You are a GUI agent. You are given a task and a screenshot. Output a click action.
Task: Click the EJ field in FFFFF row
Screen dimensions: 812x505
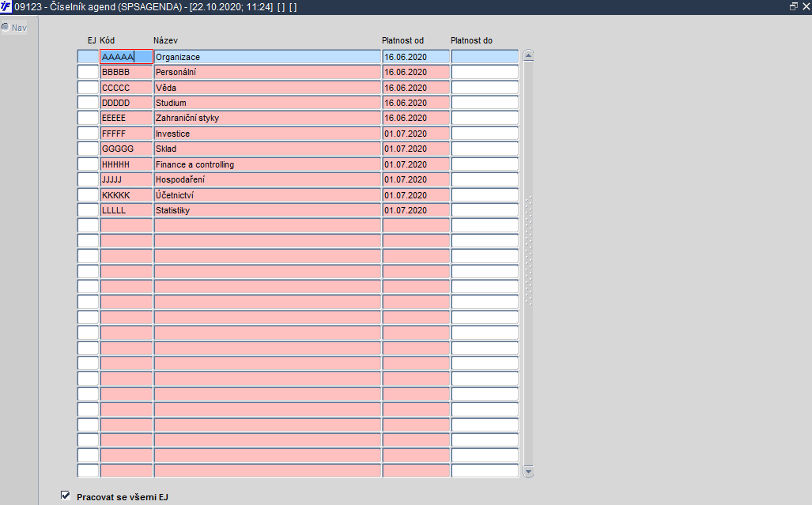pos(88,134)
